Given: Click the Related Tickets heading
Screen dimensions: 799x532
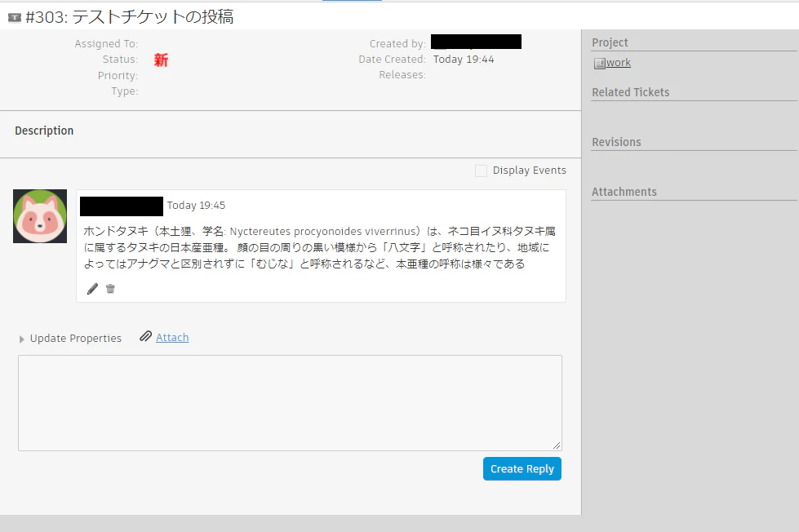Looking at the screenshot, I should tap(630, 92).
